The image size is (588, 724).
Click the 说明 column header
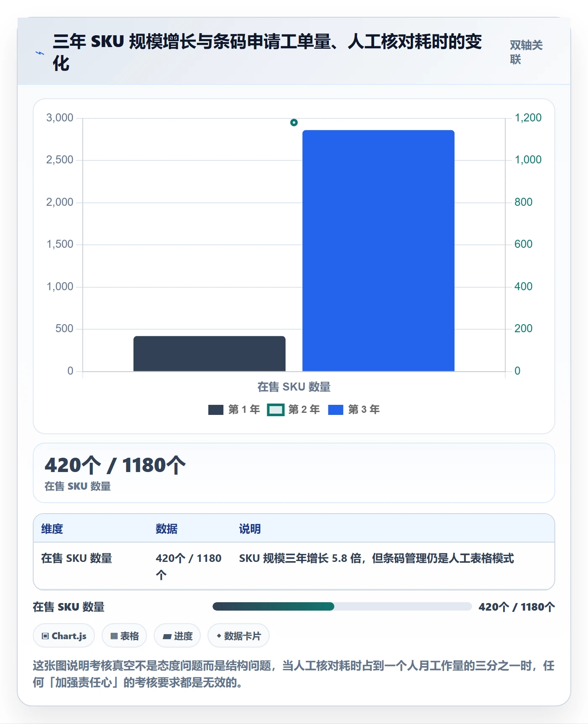point(250,529)
